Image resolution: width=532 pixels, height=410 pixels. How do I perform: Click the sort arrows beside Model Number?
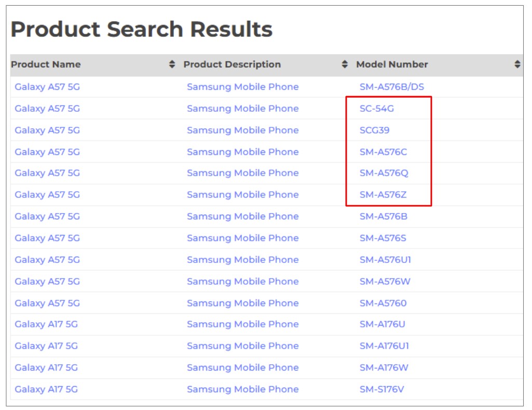click(517, 64)
